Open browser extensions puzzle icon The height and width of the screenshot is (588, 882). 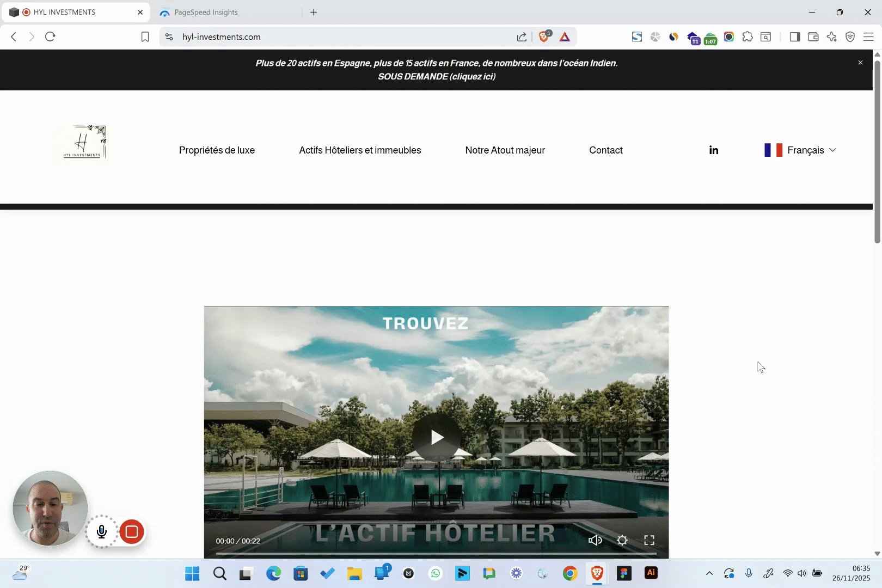coord(747,36)
